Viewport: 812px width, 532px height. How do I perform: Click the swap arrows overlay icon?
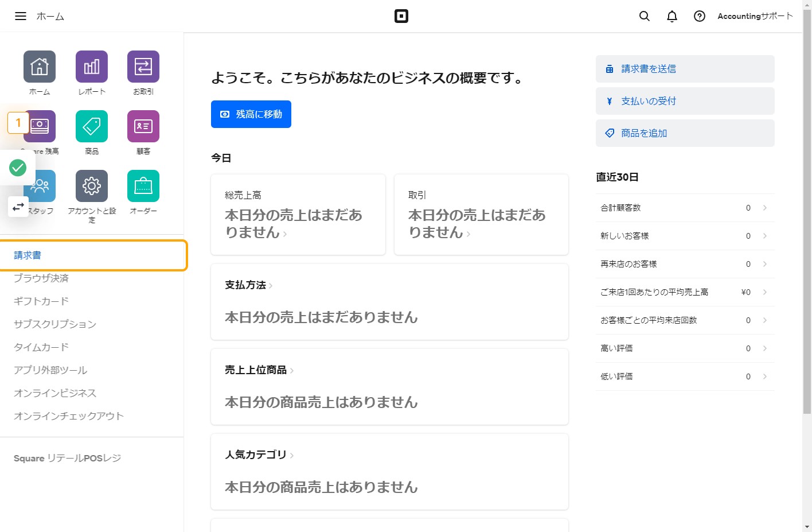[18, 206]
